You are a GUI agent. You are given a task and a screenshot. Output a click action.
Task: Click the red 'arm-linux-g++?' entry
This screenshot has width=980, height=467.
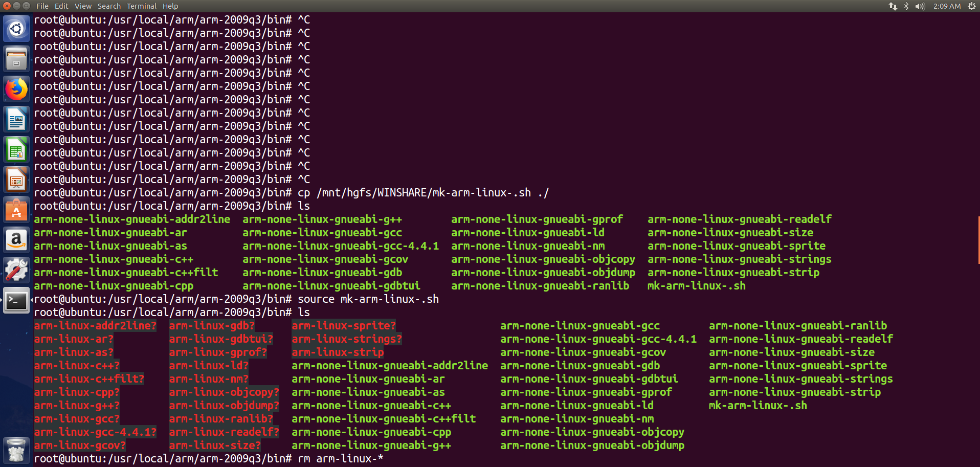click(77, 406)
